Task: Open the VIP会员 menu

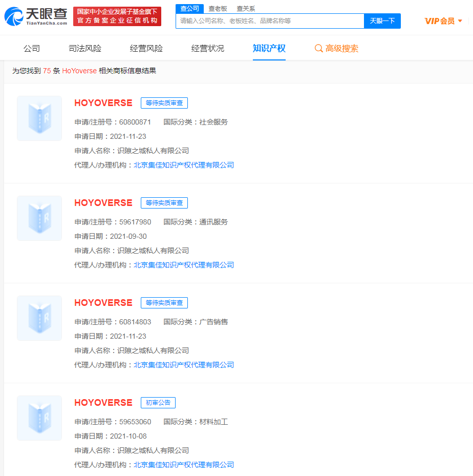Action: [443, 21]
